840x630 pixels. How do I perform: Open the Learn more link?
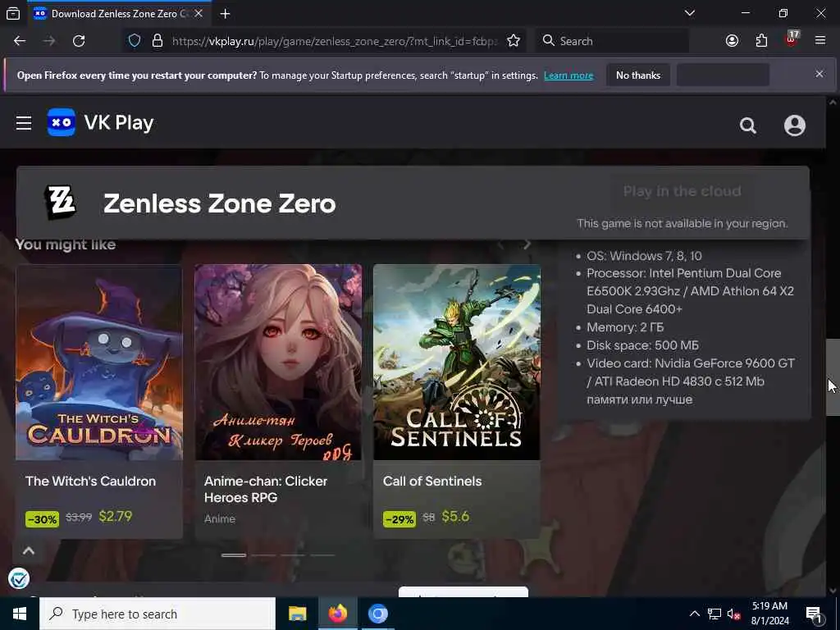[568, 75]
